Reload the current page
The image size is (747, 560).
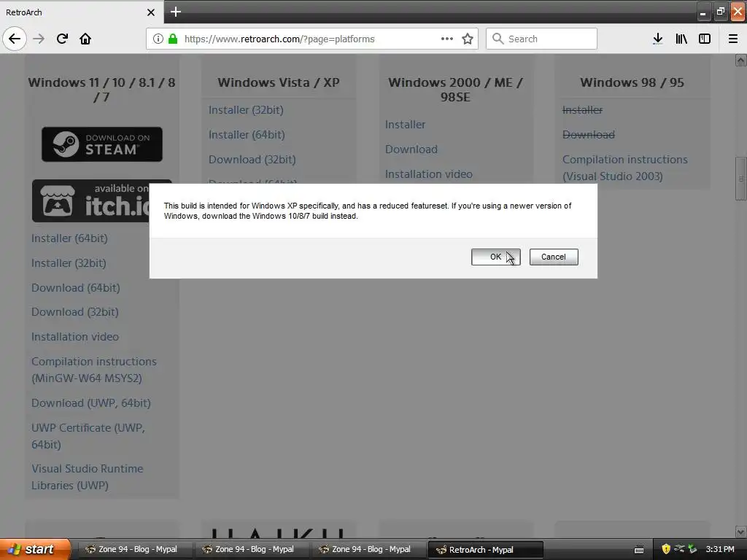tap(62, 39)
